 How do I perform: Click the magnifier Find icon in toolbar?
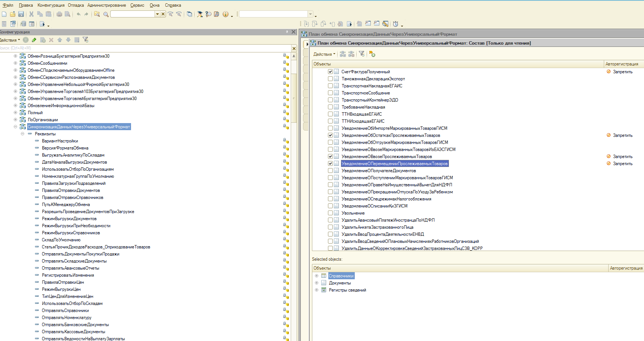[106, 14]
